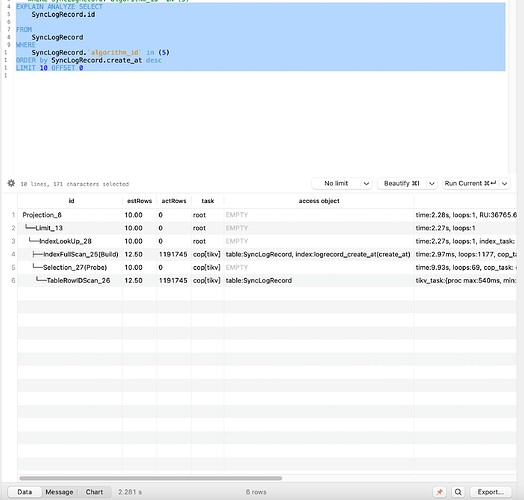The width and height of the screenshot is (524, 500).
Task: Click the actRows column header
Action: [174, 201]
